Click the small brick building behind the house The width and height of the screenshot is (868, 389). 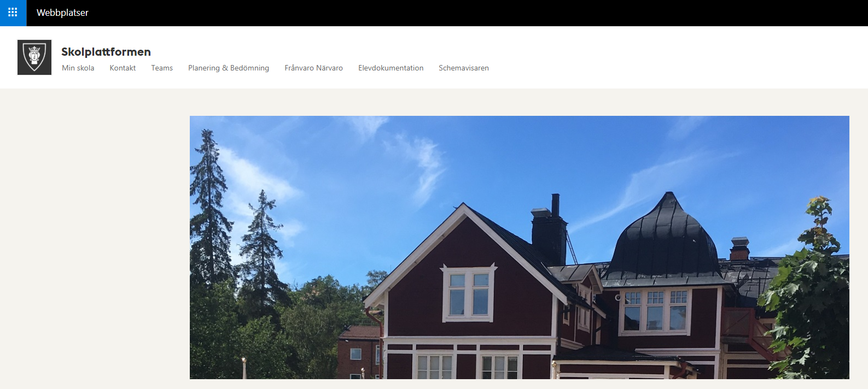tap(359, 352)
